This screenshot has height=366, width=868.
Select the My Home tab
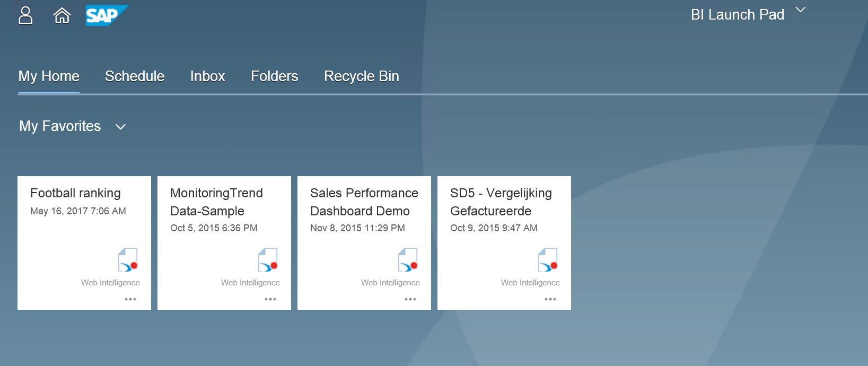(x=49, y=76)
